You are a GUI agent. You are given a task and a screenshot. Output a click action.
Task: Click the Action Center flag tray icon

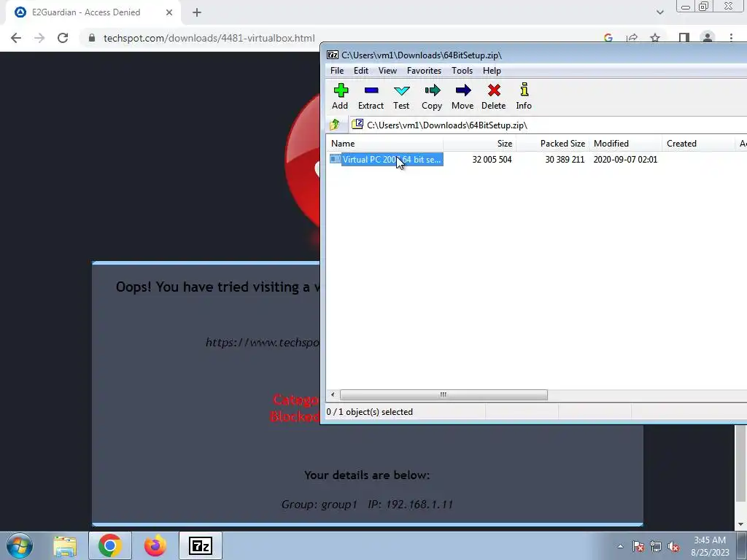pyautogui.click(x=638, y=547)
